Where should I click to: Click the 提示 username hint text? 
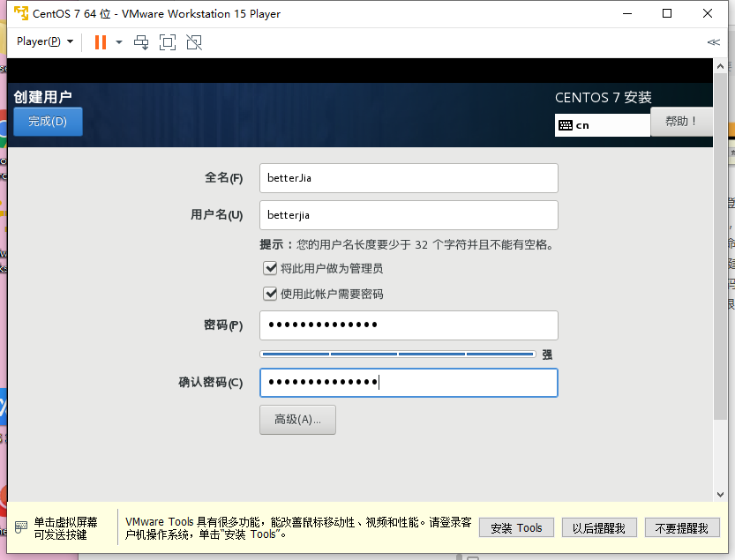click(408, 244)
